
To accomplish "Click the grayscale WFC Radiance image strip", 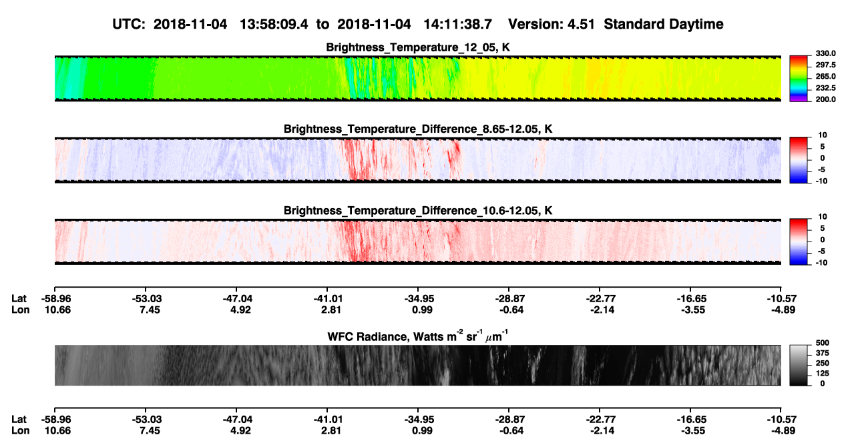I will click(x=417, y=365).
